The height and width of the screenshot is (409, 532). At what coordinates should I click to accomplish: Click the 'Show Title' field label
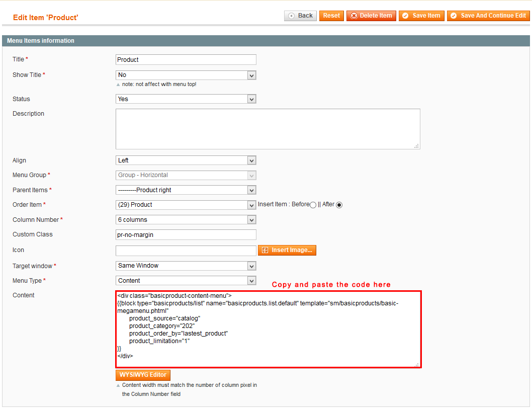27,75
